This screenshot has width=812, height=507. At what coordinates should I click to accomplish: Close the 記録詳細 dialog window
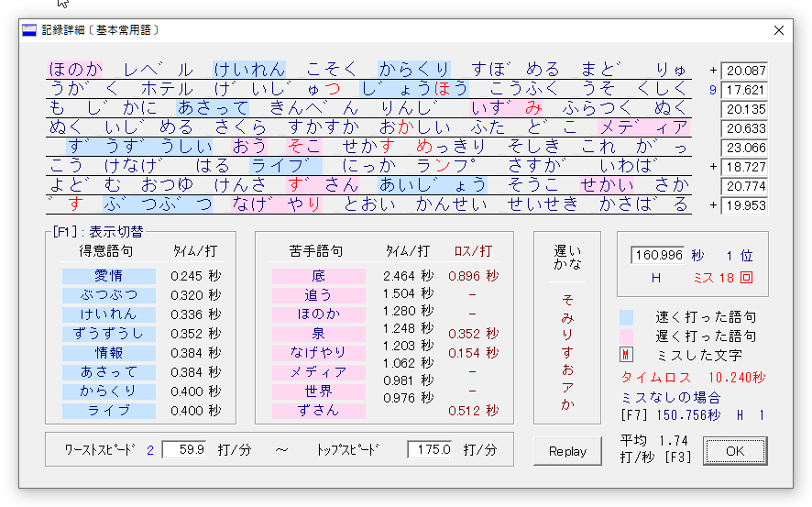tap(779, 30)
